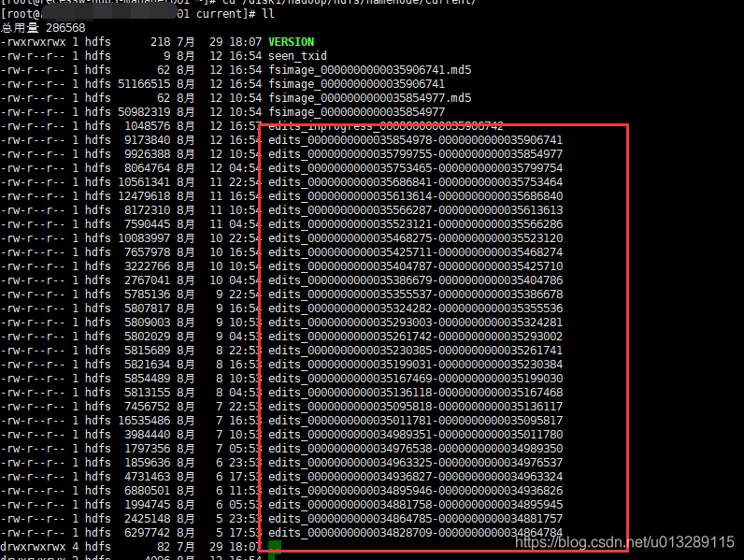744x560 pixels.
Task: Select edits_0000000000035425711-0000000000035468274 file name
Action: 416,252
